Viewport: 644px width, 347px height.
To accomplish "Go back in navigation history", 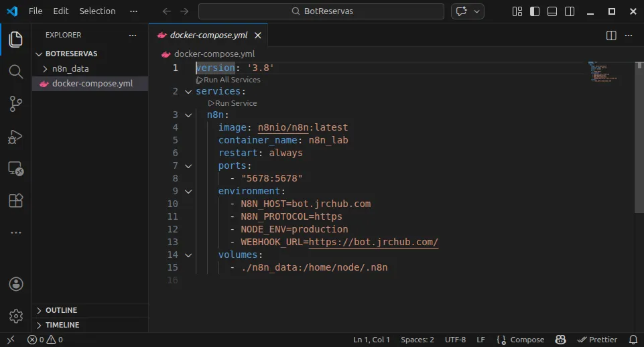I will [x=166, y=11].
